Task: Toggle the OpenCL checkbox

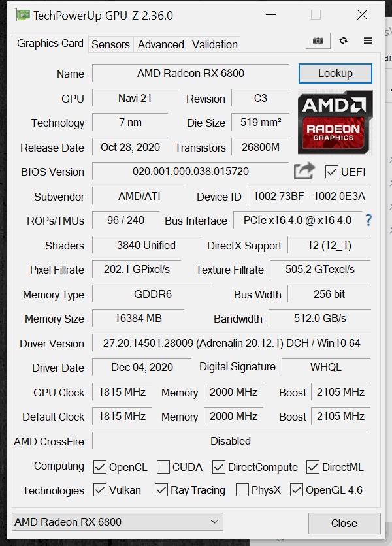Action: [x=100, y=467]
